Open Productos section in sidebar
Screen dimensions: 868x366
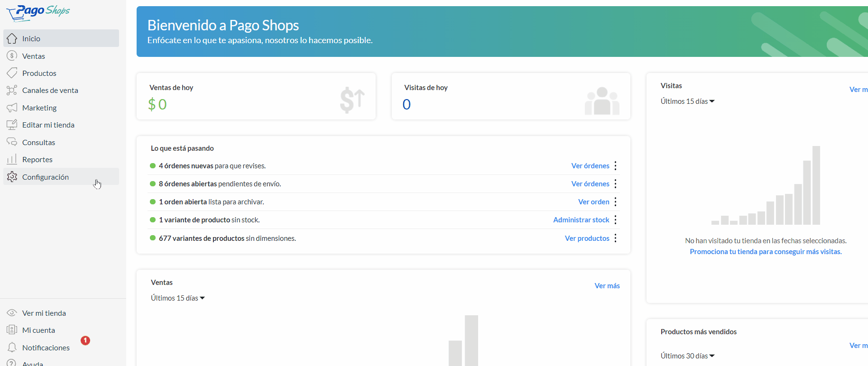point(61,73)
